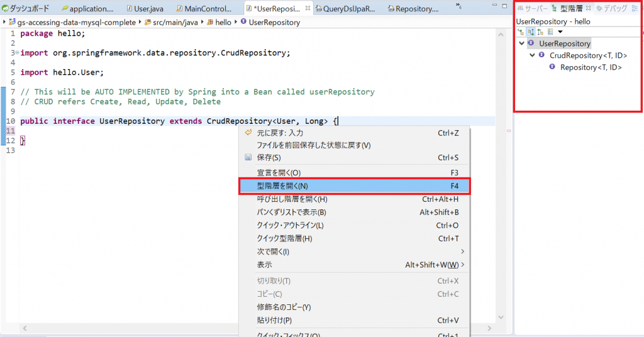
Task: Collapse the UserRepository tree node
Action: coord(521,43)
